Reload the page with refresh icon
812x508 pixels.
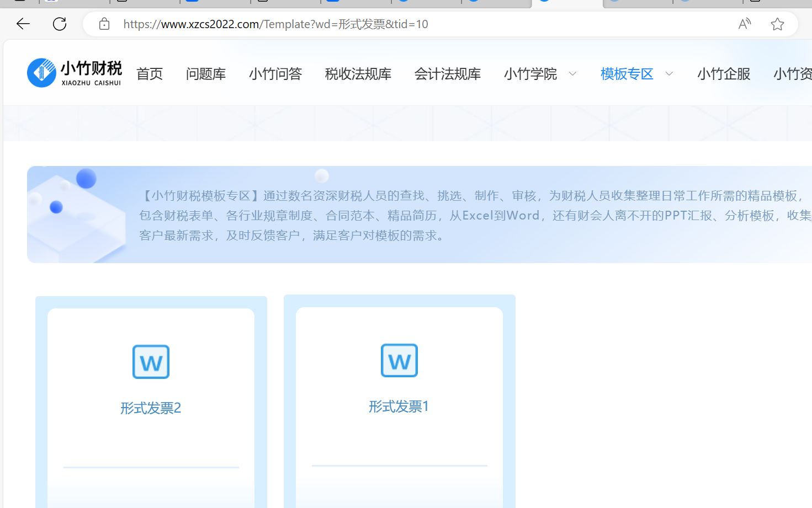[x=60, y=24]
